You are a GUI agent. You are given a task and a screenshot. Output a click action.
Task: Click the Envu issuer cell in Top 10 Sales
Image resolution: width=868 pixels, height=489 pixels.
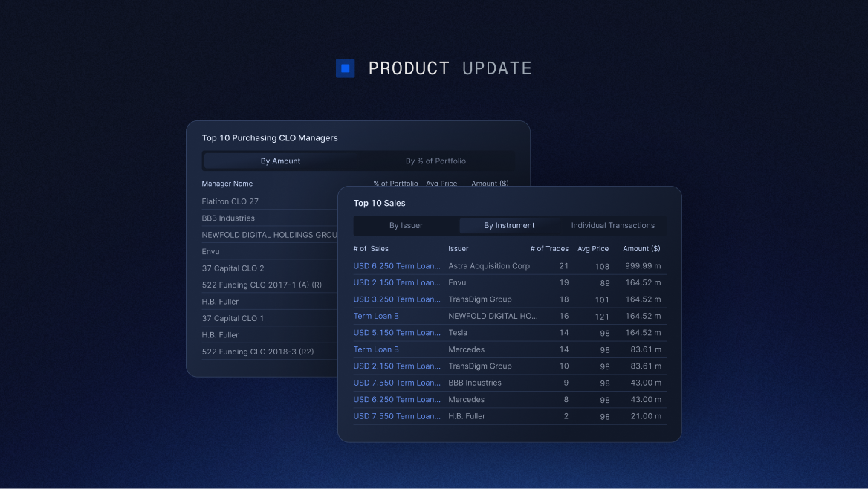pos(457,282)
